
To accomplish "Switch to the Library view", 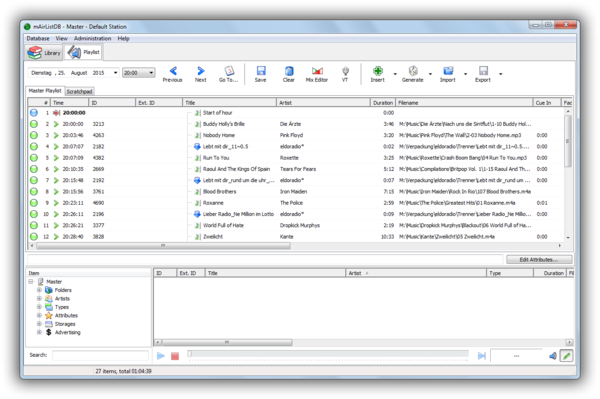I will tap(44, 53).
